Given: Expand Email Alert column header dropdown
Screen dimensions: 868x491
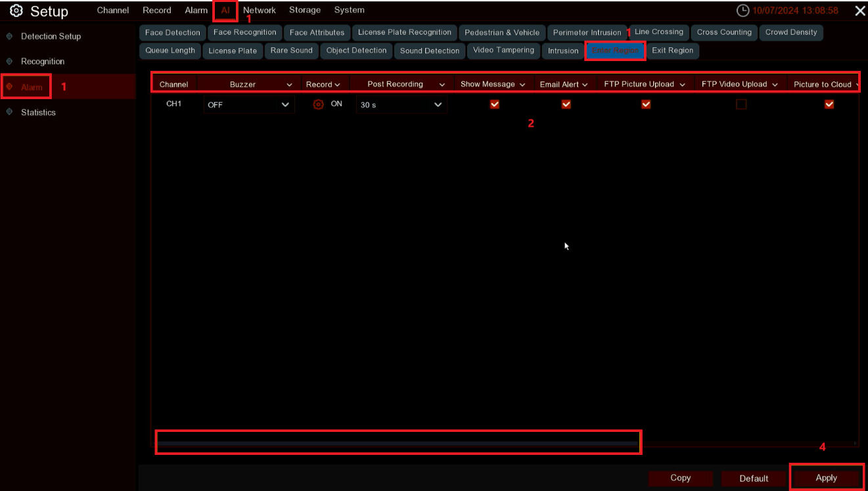Looking at the screenshot, I should point(585,85).
